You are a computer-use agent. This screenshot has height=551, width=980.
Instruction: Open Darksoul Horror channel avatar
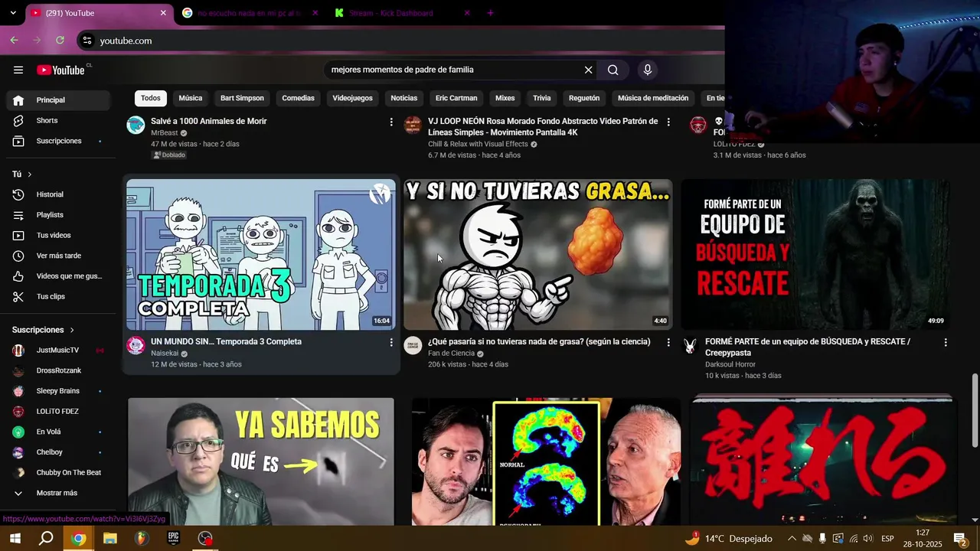(x=690, y=345)
